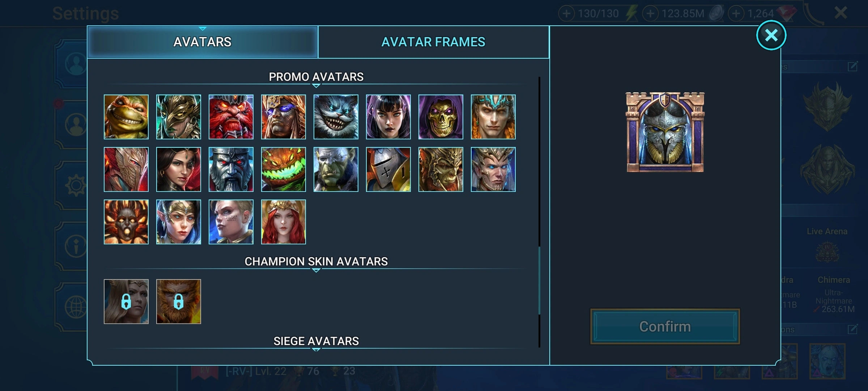This screenshot has height=391, width=868.
Task: Expand the Siege Avatars section
Action: pyautogui.click(x=316, y=341)
